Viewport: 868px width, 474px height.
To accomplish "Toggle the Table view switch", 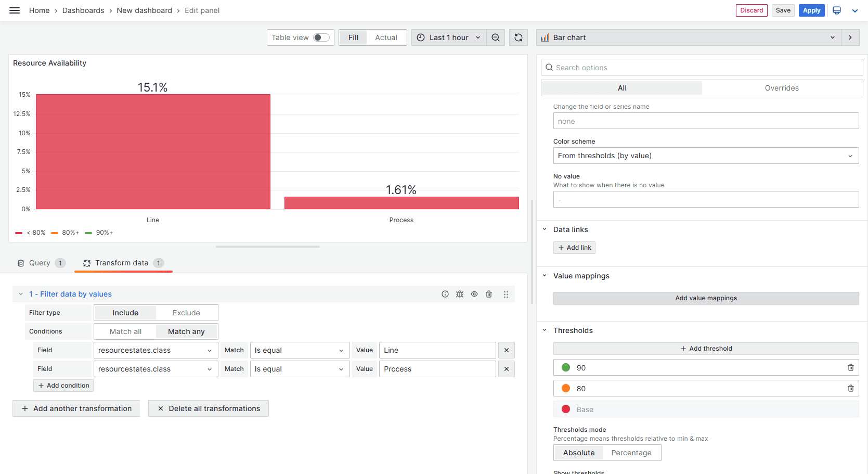I will coord(321,37).
